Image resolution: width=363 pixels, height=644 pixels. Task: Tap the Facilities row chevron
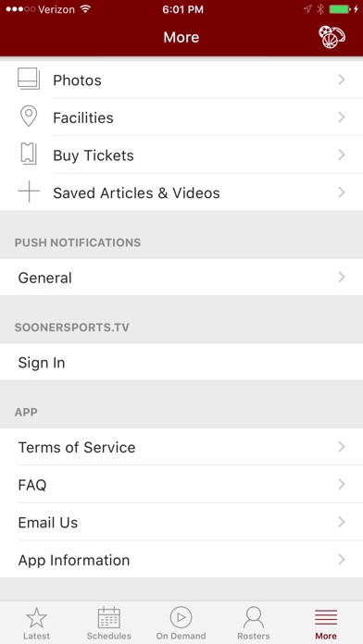pyautogui.click(x=341, y=118)
